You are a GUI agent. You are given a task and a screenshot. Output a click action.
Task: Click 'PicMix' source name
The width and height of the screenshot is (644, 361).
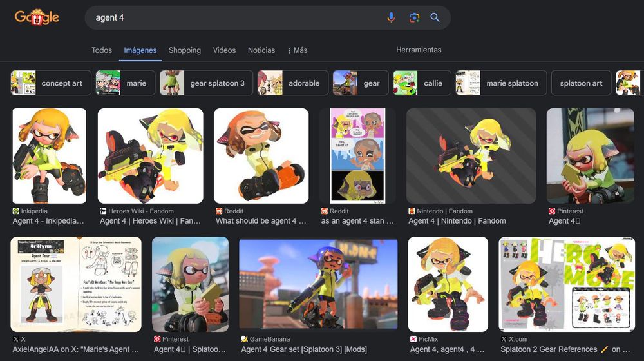pyautogui.click(x=428, y=339)
